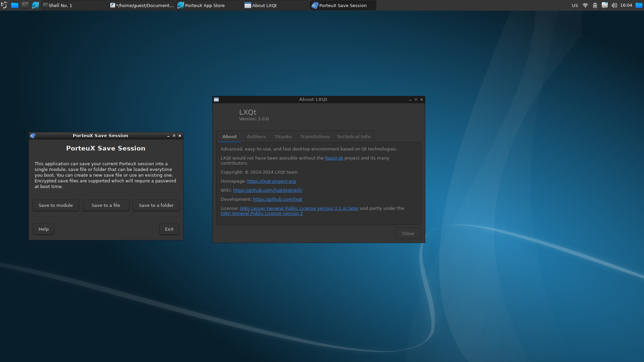Click the About LXQt window title icon
Viewport: 644px width, 362px height.
(x=216, y=100)
